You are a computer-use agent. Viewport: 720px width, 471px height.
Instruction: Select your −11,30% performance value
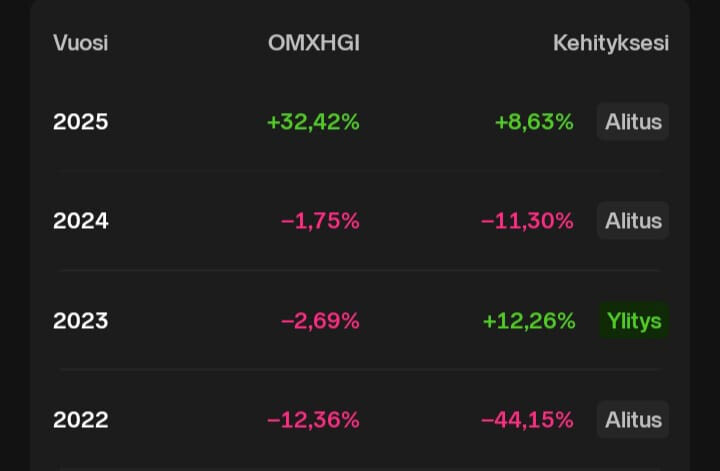click(527, 221)
